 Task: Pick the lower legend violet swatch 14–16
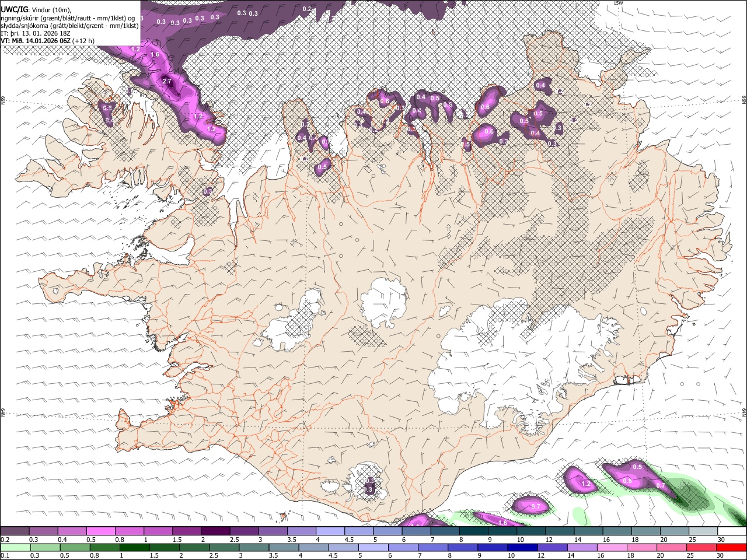[x=582, y=547]
